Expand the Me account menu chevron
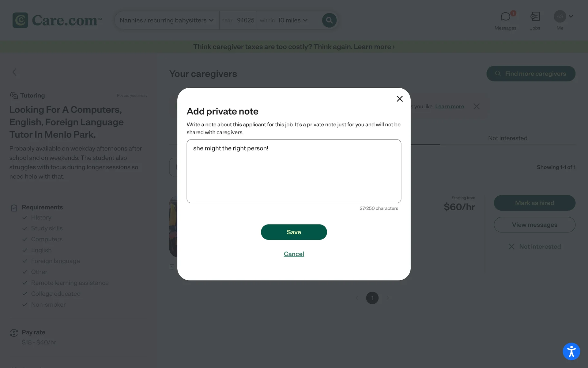 pos(571,17)
